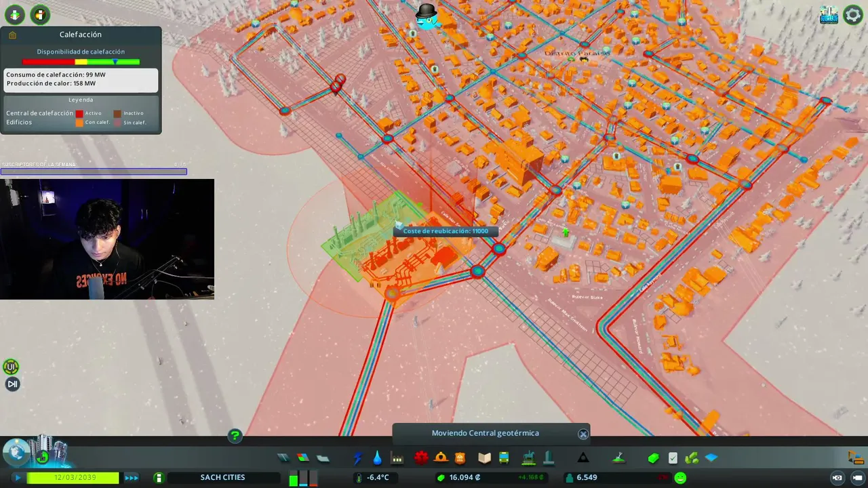Click the Chirper bird with hat

(427, 16)
